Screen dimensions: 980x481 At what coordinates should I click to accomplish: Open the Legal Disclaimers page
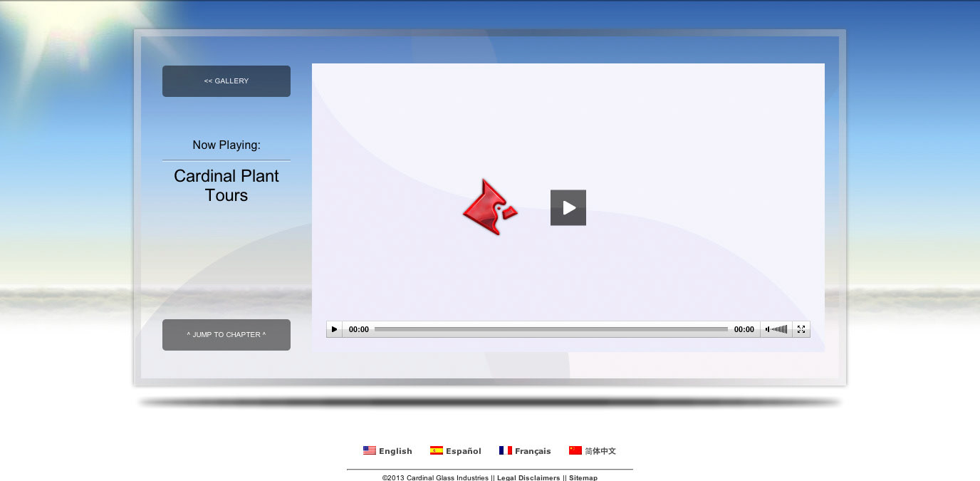click(528, 477)
